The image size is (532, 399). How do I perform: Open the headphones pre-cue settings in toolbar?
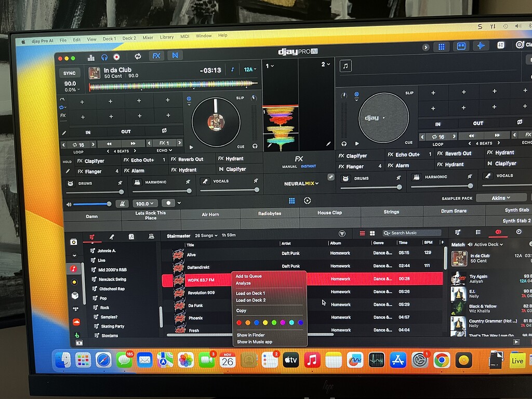(x=104, y=57)
